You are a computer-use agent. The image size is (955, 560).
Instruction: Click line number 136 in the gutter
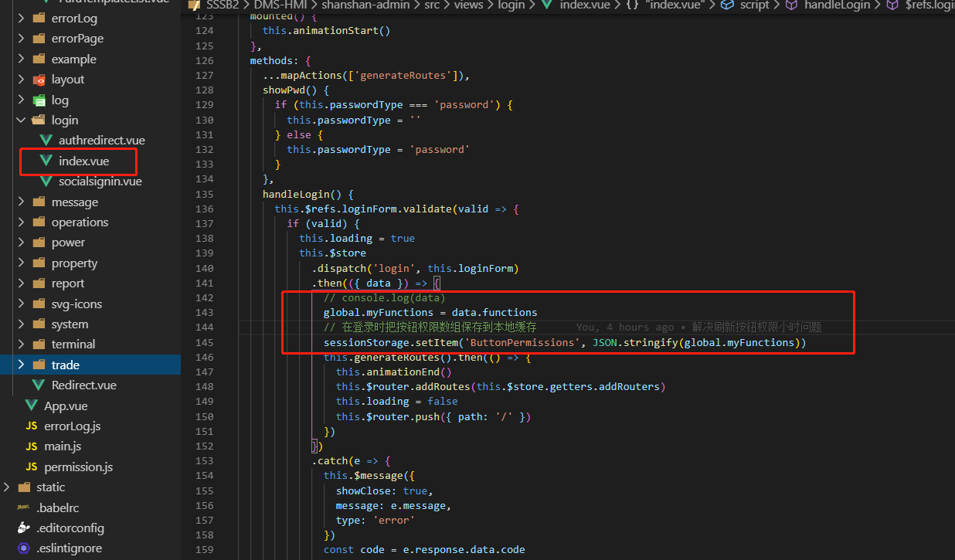205,209
